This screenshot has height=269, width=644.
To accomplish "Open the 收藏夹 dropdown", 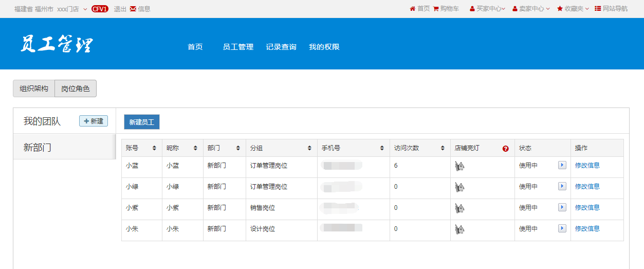I will click(573, 9).
